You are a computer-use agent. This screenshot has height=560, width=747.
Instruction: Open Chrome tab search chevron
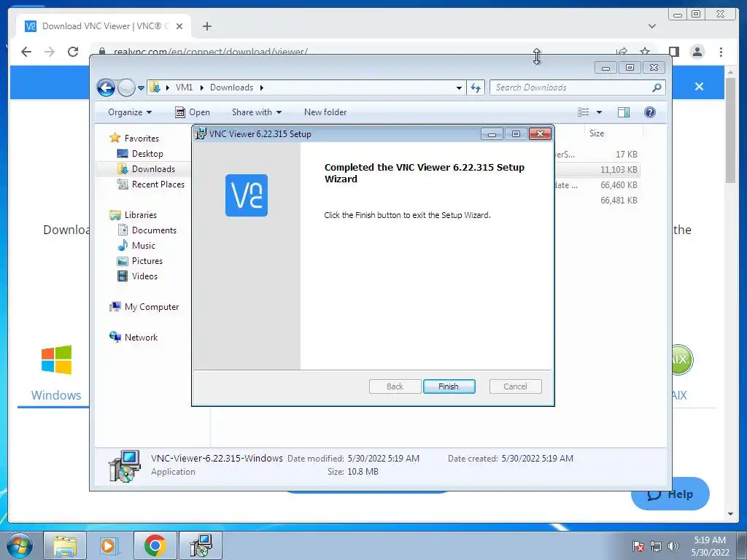click(x=652, y=26)
